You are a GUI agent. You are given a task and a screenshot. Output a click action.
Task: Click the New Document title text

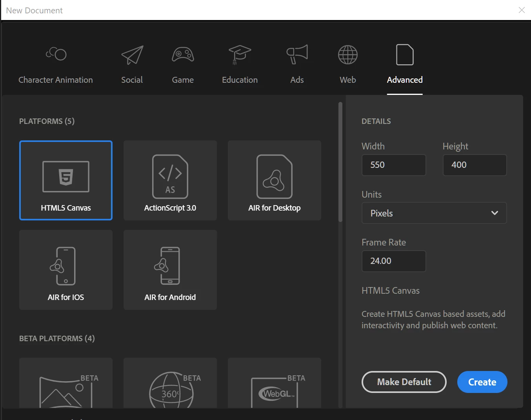34,11
